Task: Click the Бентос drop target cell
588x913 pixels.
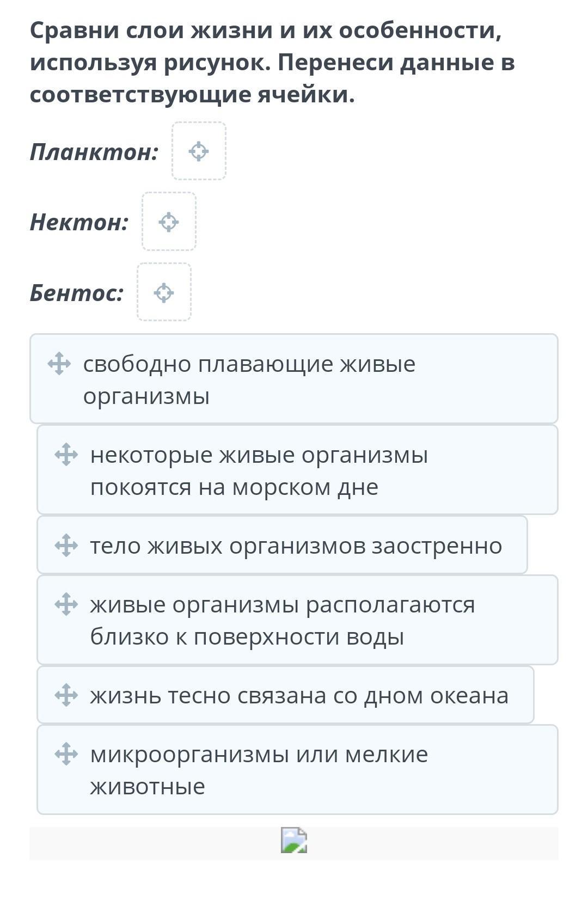Action: click(164, 292)
